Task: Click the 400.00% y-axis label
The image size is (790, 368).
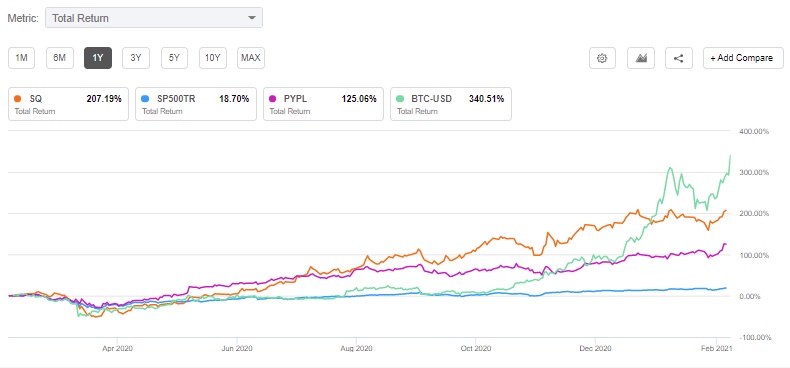Action: point(754,131)
